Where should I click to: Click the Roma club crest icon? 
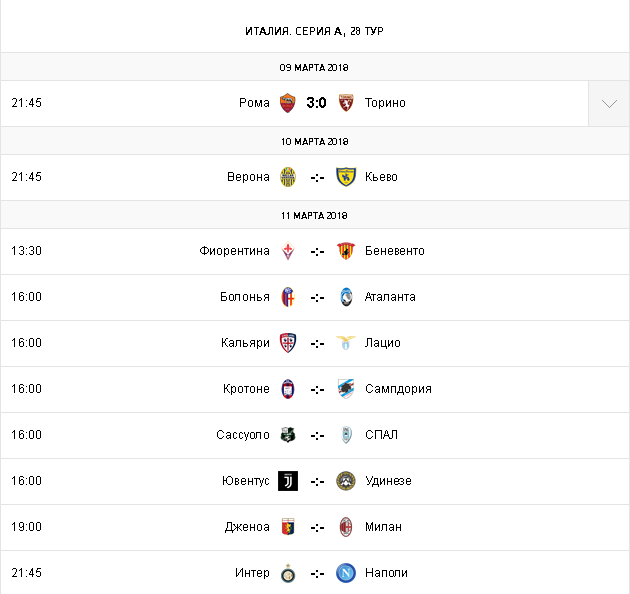click(x=288, y=103)
